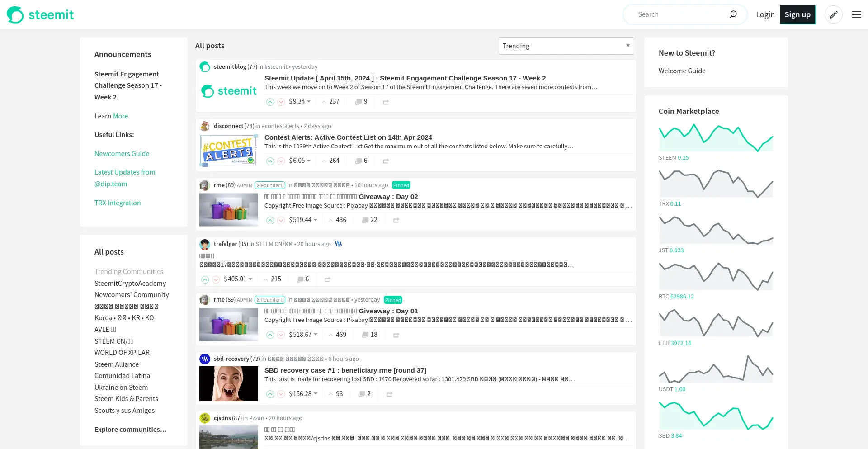Downvote the Giveaway Day 02 post
Screen dimensions: 868x449
[x=281, y=220]
